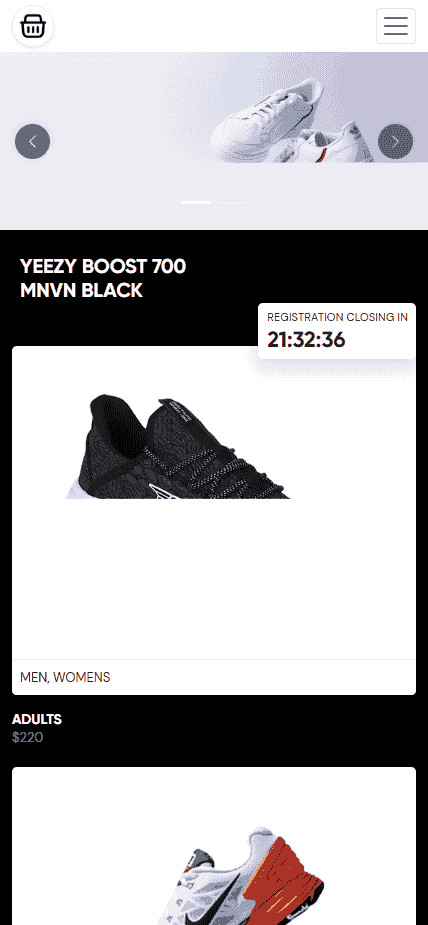Go to previous carousel slide arrow
The width and height of the screenshot is (428, 925).
pos(32,142)
